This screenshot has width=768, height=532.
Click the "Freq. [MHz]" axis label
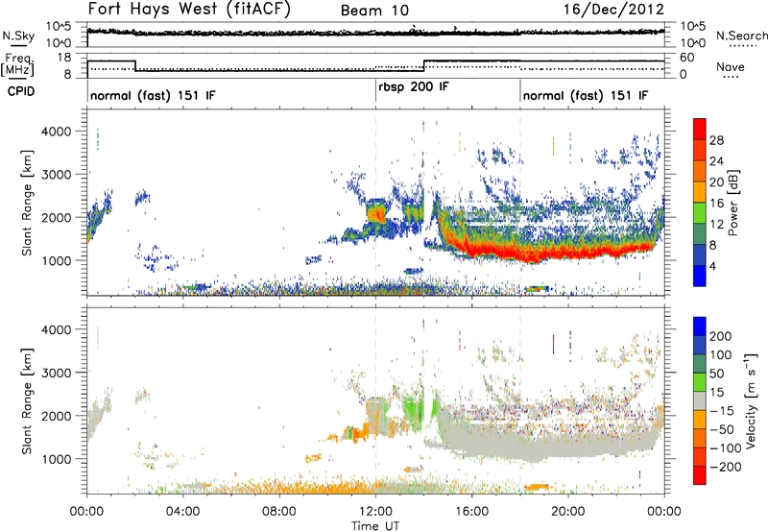18,64
